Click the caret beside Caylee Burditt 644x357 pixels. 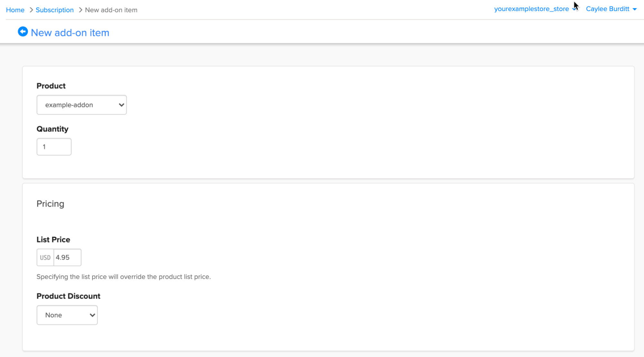635,9
